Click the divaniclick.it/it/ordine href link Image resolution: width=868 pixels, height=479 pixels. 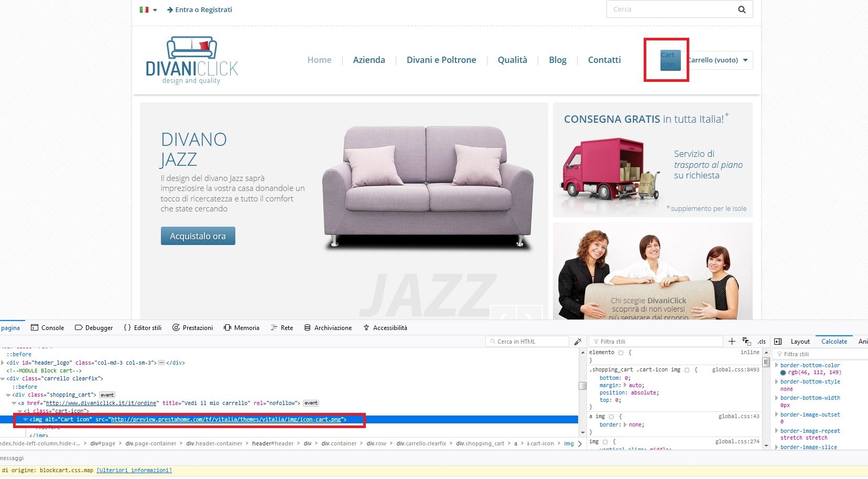click(101, 403)
